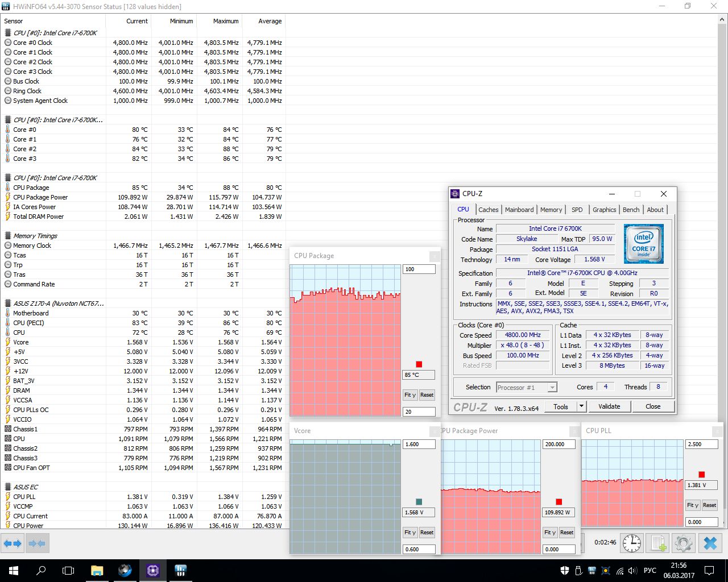The image size is (728, 582).
Task: Pick the red color swatch in CPU Package graph
Action: click(x=419, y=364)
